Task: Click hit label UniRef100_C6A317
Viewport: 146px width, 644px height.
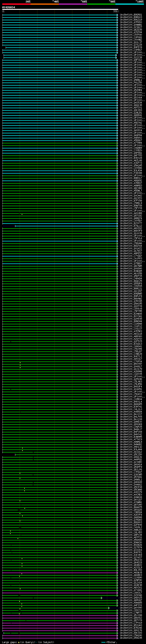Action: click(x=131, y=593)
